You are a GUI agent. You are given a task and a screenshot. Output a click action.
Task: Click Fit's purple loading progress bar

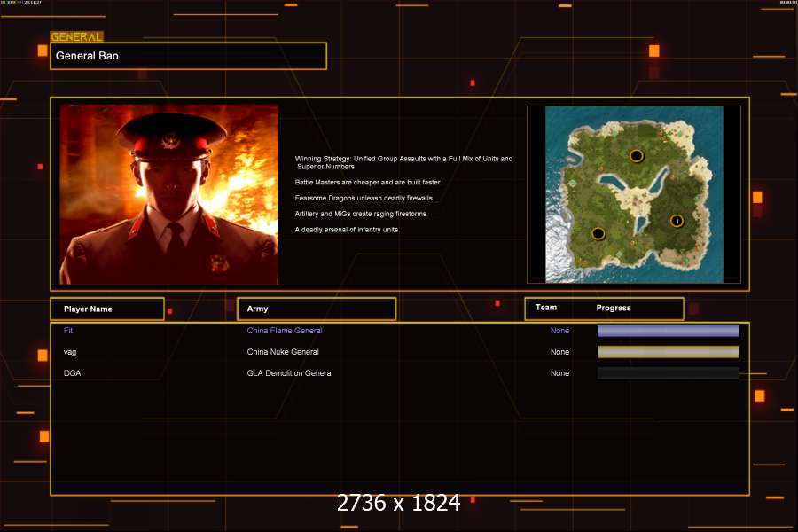(669, 331)
